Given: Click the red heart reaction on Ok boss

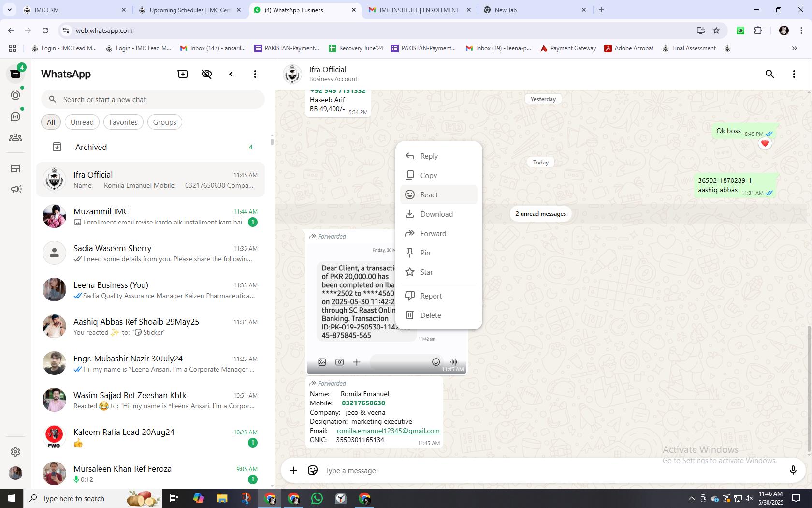Looking at the screenshot, I should click(x=765, y=143).
